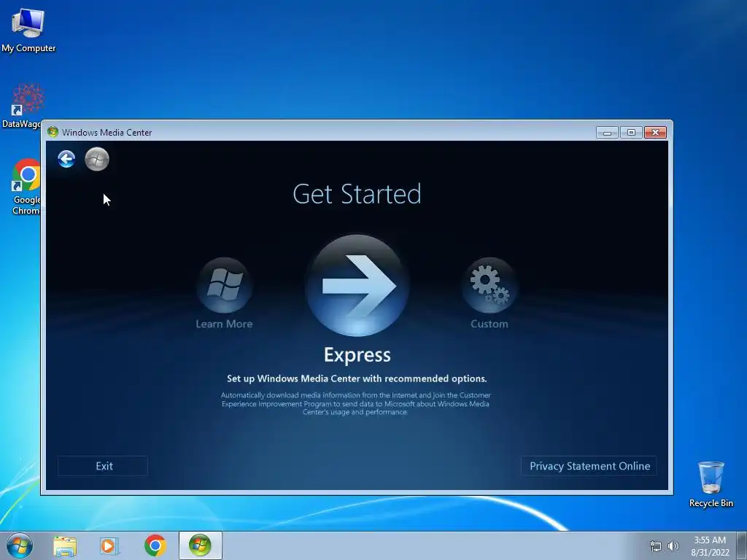The width and height of the screenshot is (747, 560).
Task: Open Google Chrome from the taskbar
Action: click(155, 545)
